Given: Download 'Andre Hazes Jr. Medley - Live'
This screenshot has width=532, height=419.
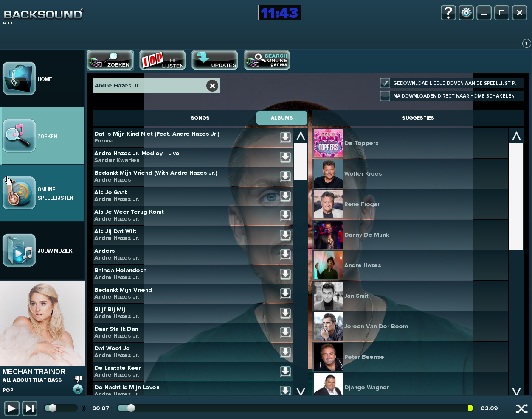Looking at the screenshot, I should [x=285, y=157].
